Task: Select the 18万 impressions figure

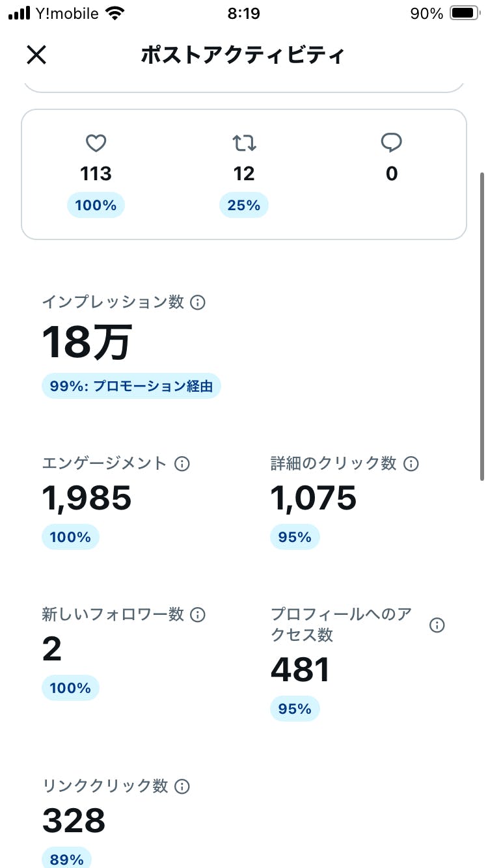Action: coord(87,342)
